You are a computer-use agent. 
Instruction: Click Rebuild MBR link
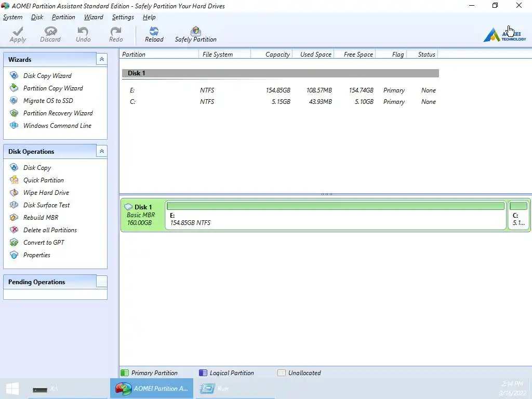[41, 218]
